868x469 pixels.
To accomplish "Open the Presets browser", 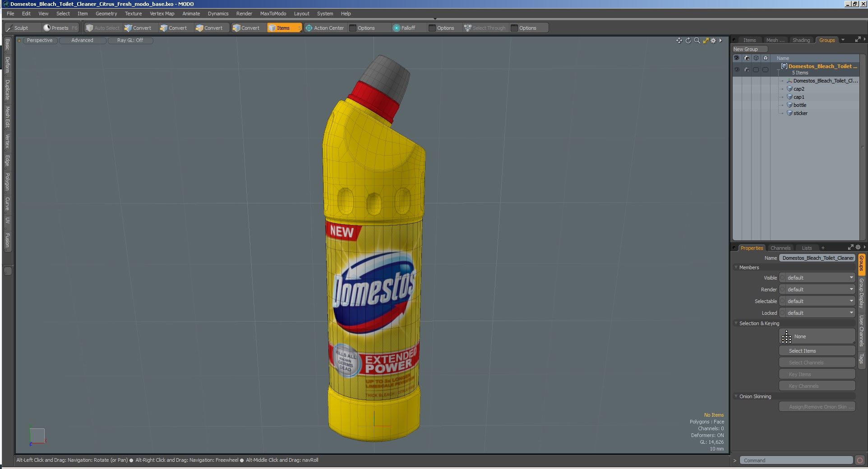I will click(x=60, y=28).
